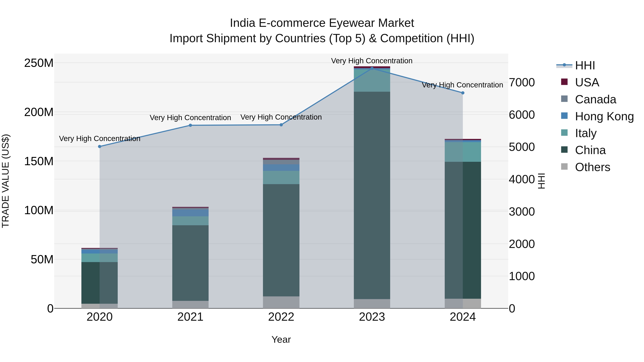This screenshot has width=644, height=362.
Task: Click the Canada segment of the 2022 bar
Action: 281,162
